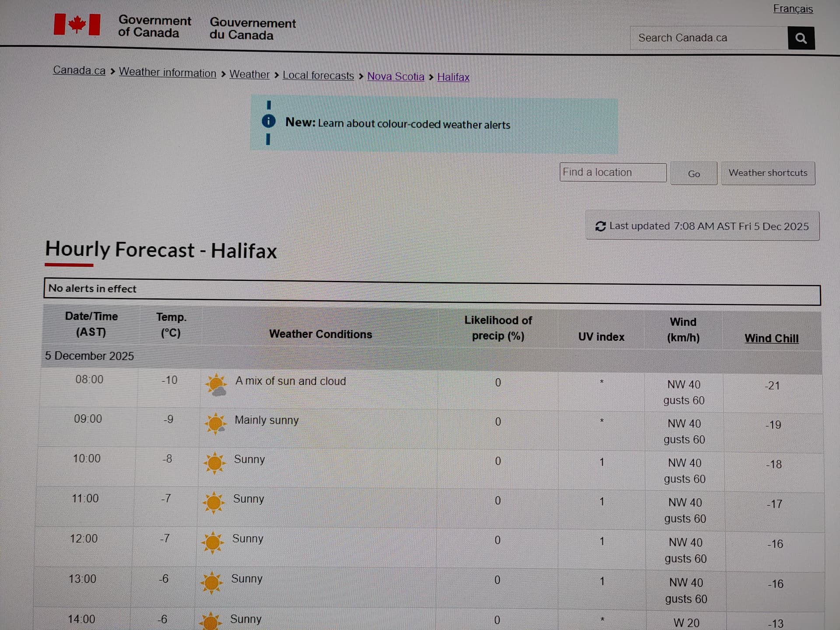Focus the Search Canada.ca box

point(708,38)
